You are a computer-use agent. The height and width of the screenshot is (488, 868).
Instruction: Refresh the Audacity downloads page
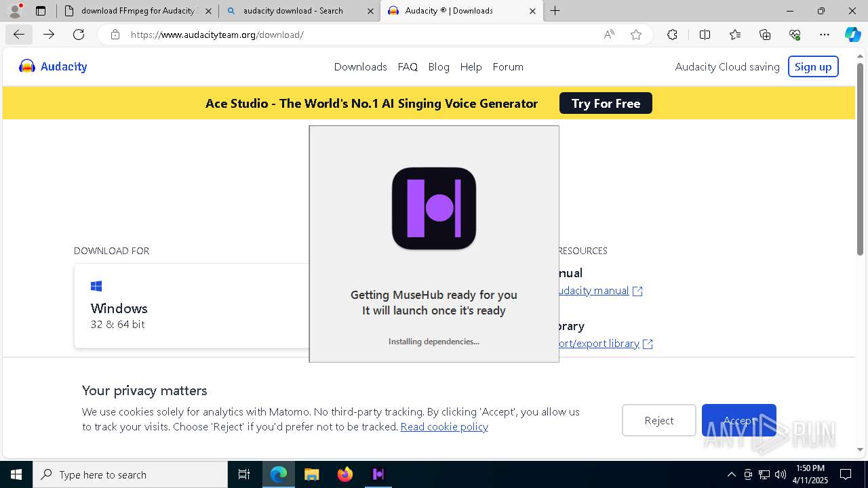(x=79, y=35)
